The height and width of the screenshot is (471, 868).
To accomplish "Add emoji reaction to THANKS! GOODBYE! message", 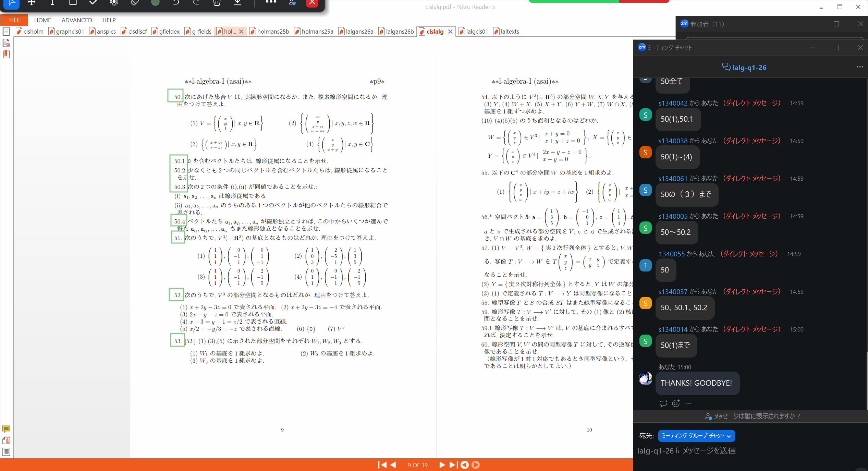I will click(676, 403).
